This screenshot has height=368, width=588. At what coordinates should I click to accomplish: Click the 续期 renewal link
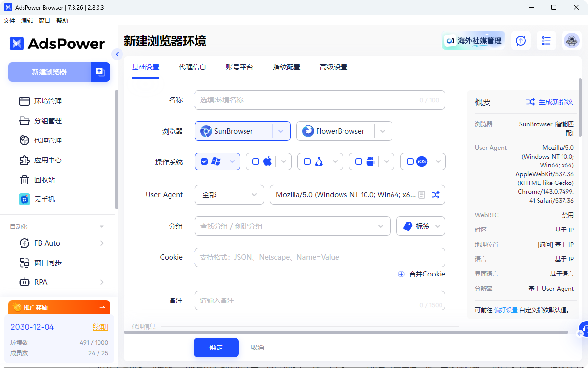(x=100, y=327)
